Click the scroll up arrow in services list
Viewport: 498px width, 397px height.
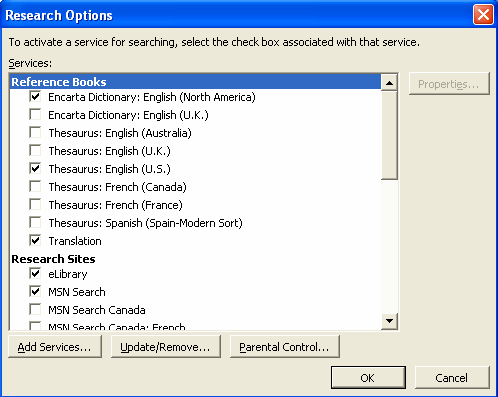[x=389, y=83]
